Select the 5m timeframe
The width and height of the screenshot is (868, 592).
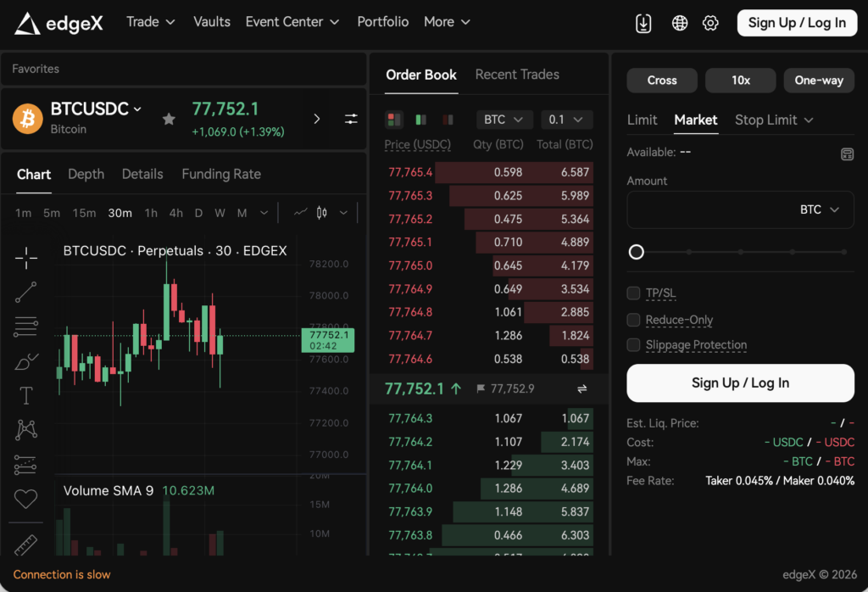point(52,213)
